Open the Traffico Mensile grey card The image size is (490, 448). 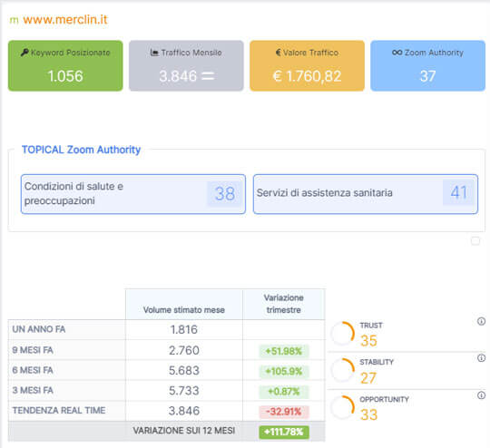186,65
